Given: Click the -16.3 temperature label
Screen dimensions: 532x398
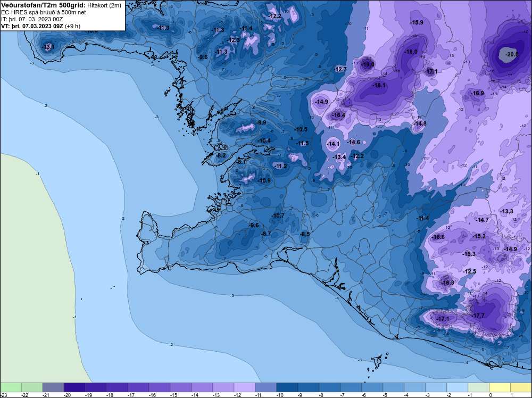Looking at the screenshot, I should point(447,283).
